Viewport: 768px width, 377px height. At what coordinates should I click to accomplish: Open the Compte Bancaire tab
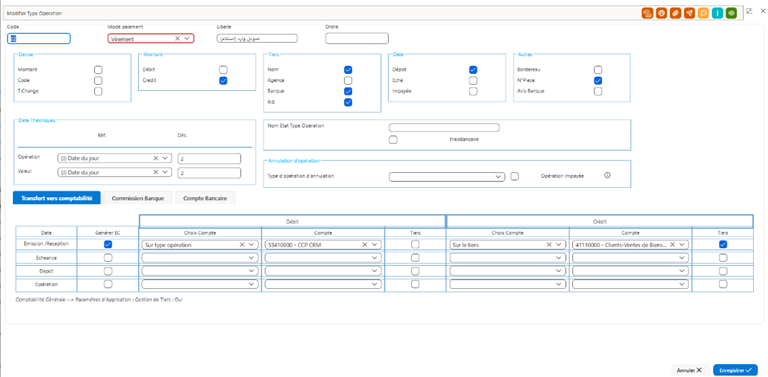[x=205, y=198]
